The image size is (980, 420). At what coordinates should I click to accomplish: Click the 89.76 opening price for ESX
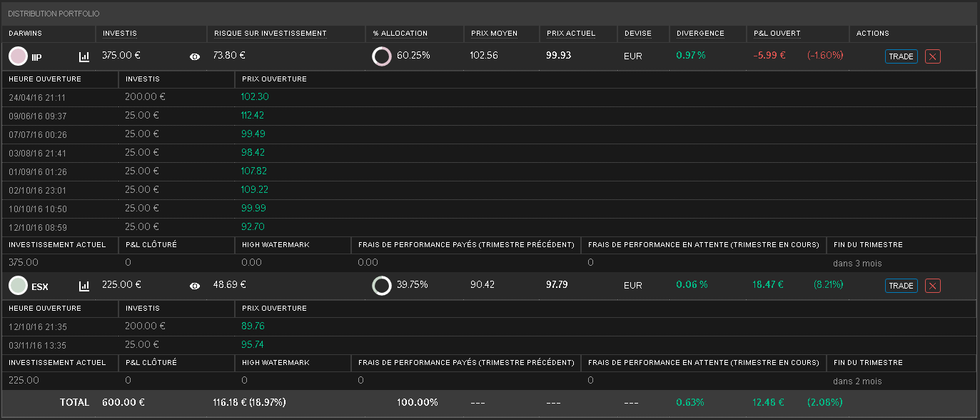point(253,326)
